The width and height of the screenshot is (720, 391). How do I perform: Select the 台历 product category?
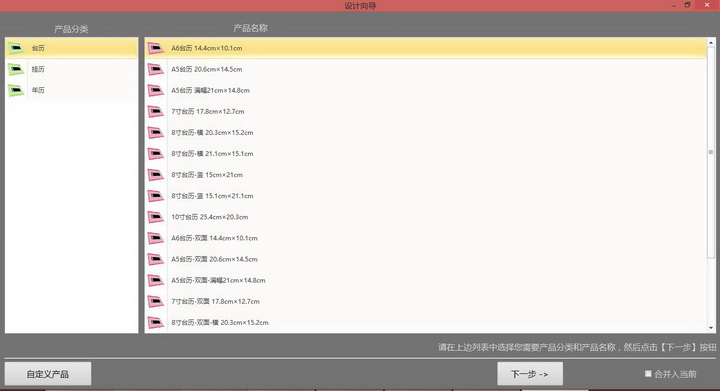72,48
